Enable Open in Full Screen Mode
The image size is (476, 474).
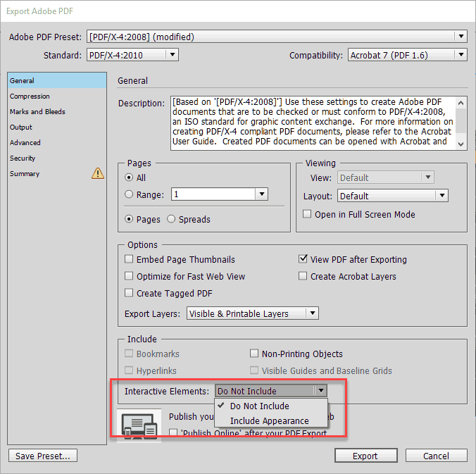coord(307,214)
